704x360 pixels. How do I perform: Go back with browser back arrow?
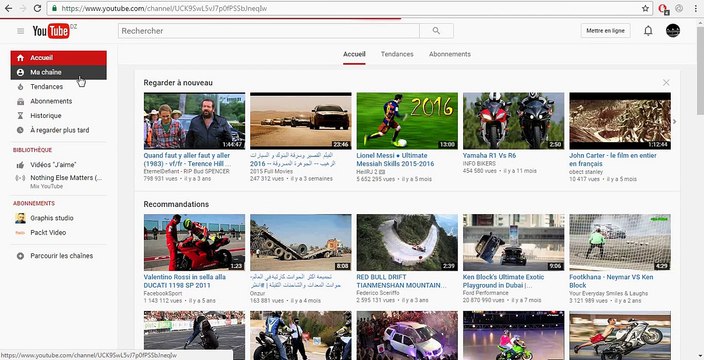click(x=8, y=8)
